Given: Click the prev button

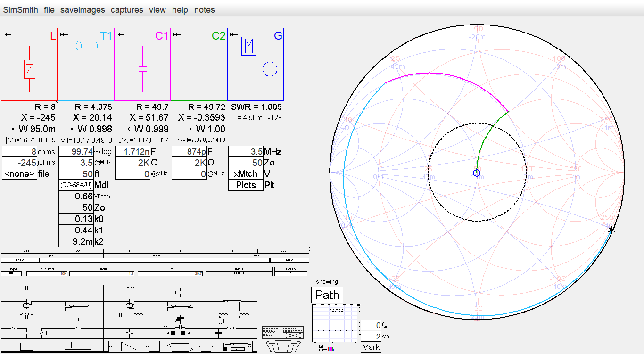Looking at the screenshot, I should (x=52, y=255).
